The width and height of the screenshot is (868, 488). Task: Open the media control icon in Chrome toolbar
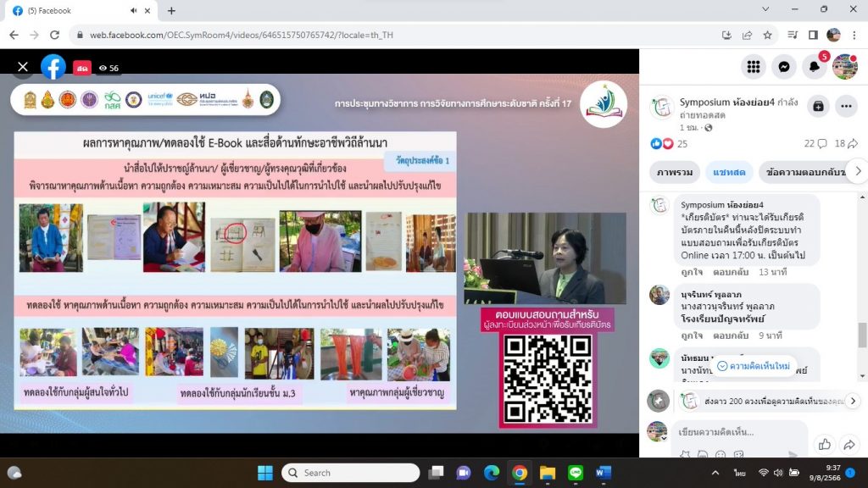(x=793, y=35)
